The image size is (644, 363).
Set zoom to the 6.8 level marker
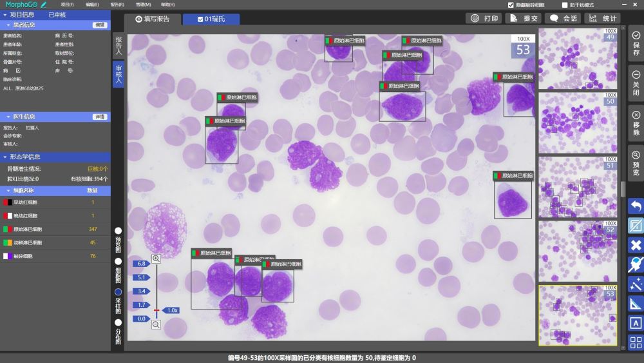coord(142,264)
